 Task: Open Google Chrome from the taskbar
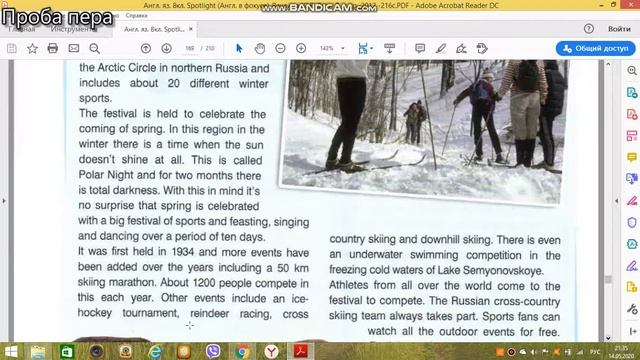click(x=242, y=351)
